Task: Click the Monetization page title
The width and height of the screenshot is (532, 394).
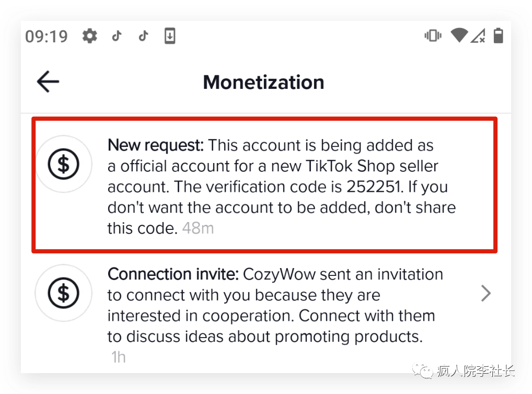Action: (x=263, y=82)
